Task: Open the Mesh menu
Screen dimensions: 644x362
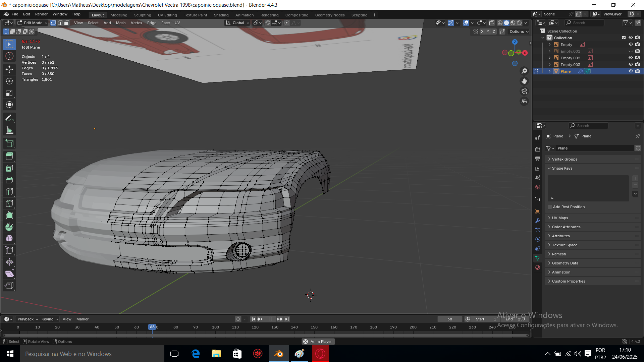Action: click(120, 23)
